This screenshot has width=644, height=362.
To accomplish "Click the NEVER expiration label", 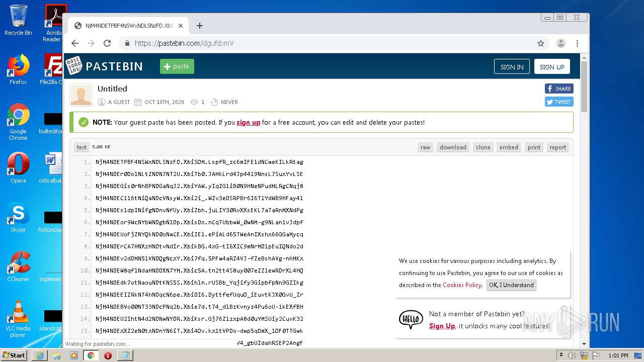I will click(x=229, y=102).
